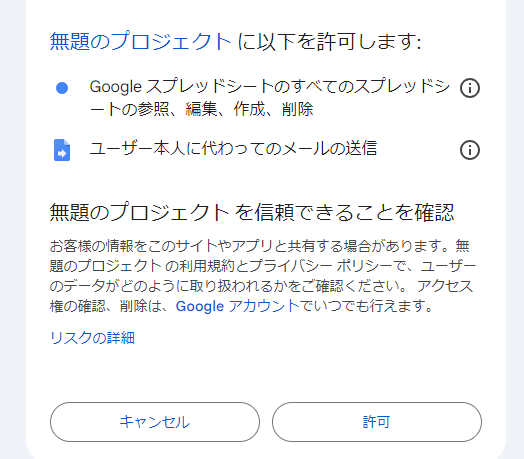Open the blue 無題のプロジェクト link

point(140,41)
